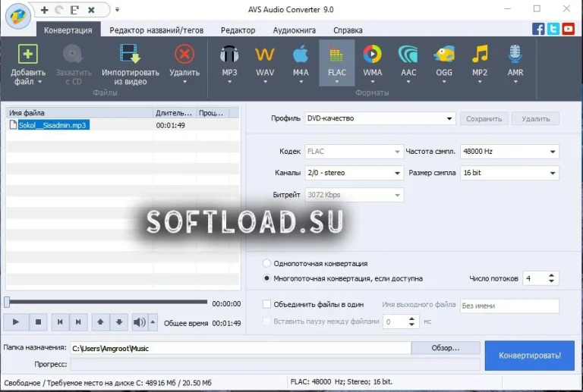
Task: Click the Добавить файл add-file icon
Action: click(28, 55)
